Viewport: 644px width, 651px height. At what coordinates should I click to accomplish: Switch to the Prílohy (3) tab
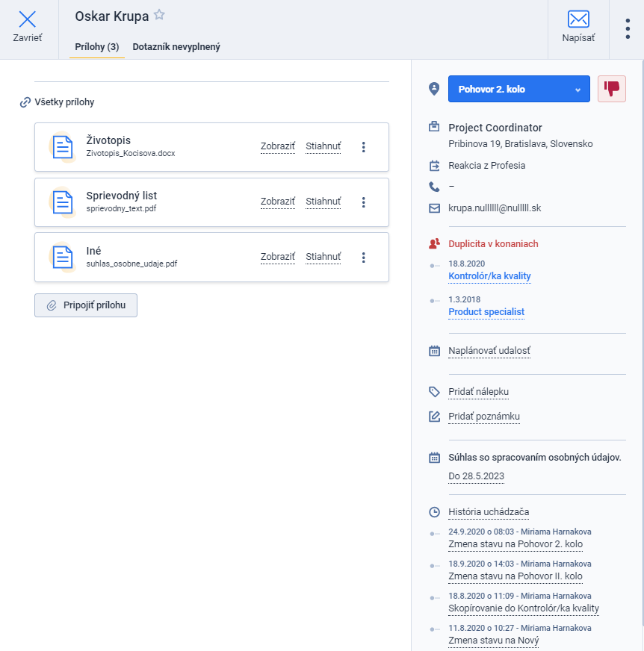[x=97, y=47]
